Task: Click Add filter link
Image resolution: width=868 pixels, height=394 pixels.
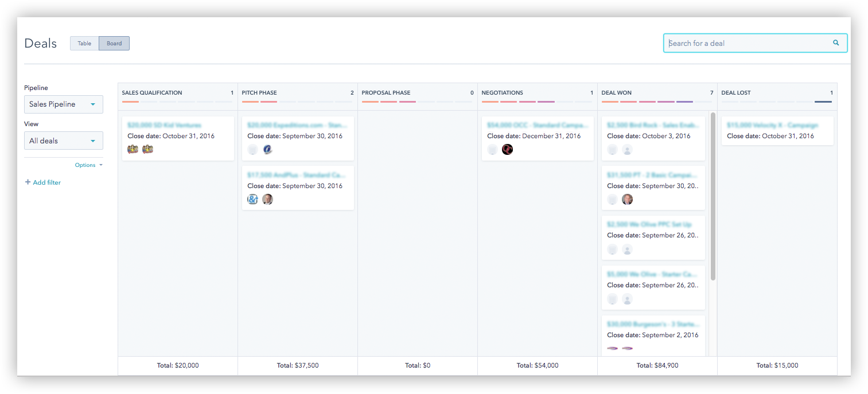Action: click(46, 182)
